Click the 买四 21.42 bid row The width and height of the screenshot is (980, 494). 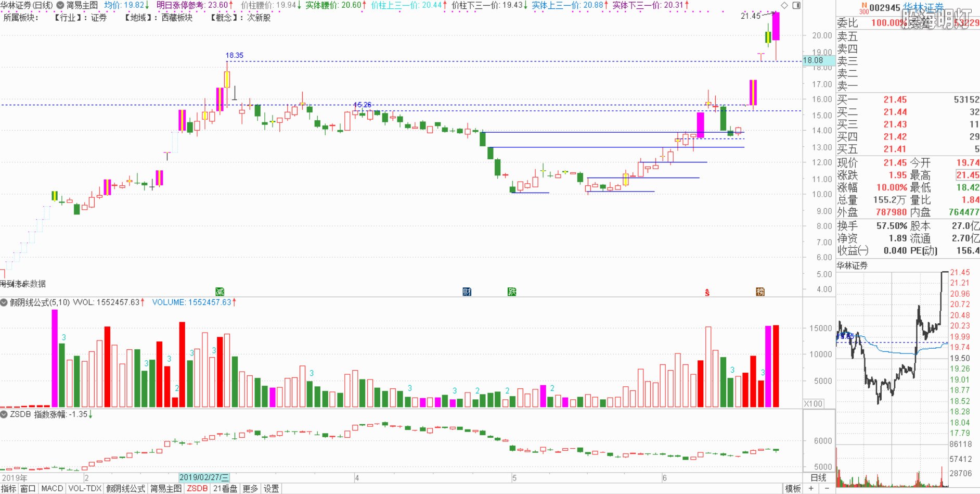click(x=908, y=137)
